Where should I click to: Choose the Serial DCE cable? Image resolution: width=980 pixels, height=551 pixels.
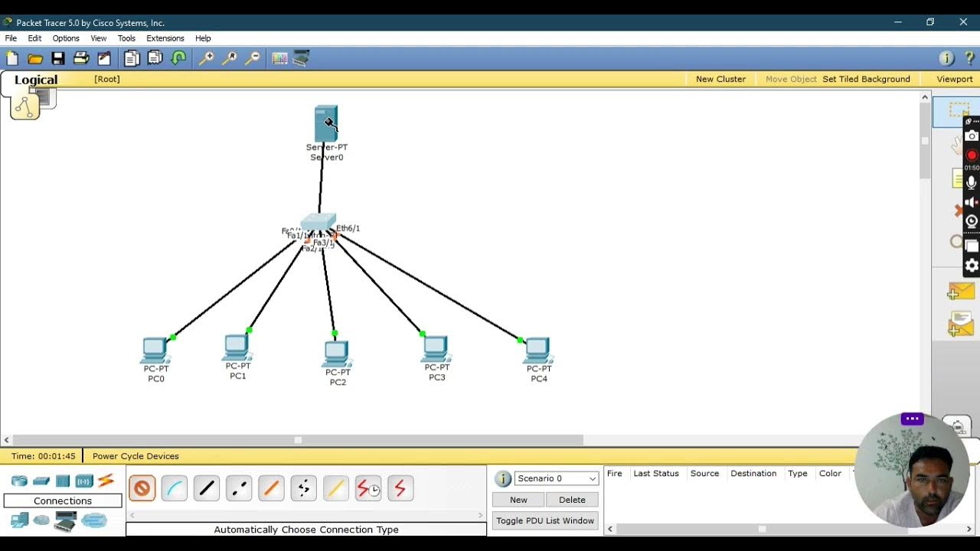[x=368, y=488]
